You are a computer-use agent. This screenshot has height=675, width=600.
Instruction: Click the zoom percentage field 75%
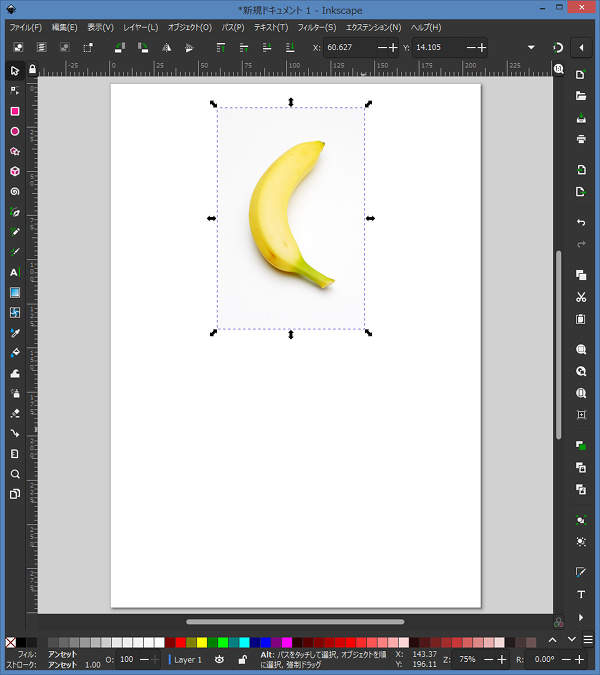(467, 660)
